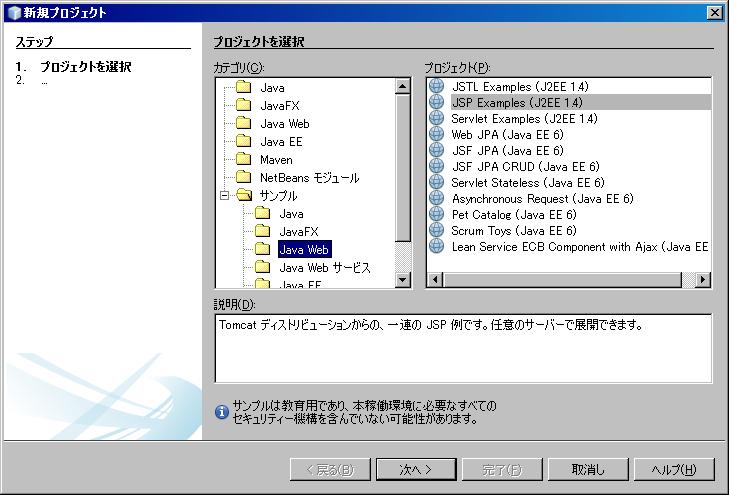Click the cube icon in the title bar
Screen dimensions: 729x495
[15, 13]
